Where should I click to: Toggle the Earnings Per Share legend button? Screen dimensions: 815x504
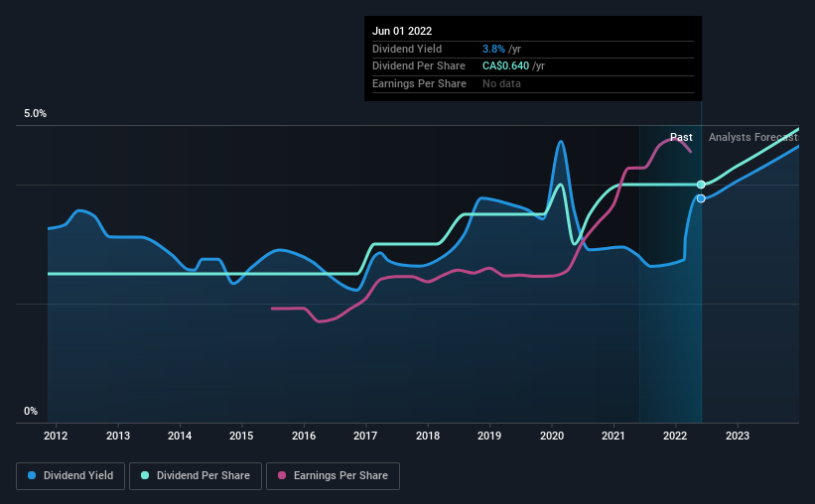(x=333, y=476)
